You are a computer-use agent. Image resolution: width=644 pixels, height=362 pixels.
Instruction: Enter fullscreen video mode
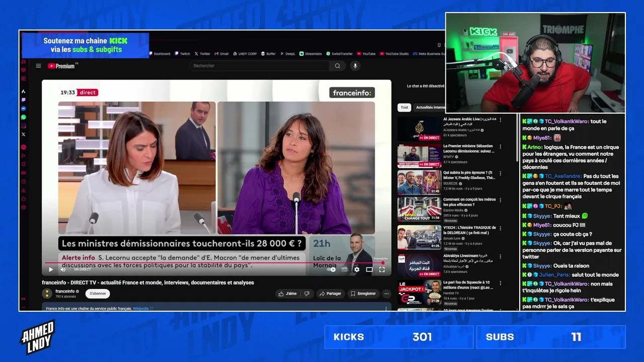(382, 269)
